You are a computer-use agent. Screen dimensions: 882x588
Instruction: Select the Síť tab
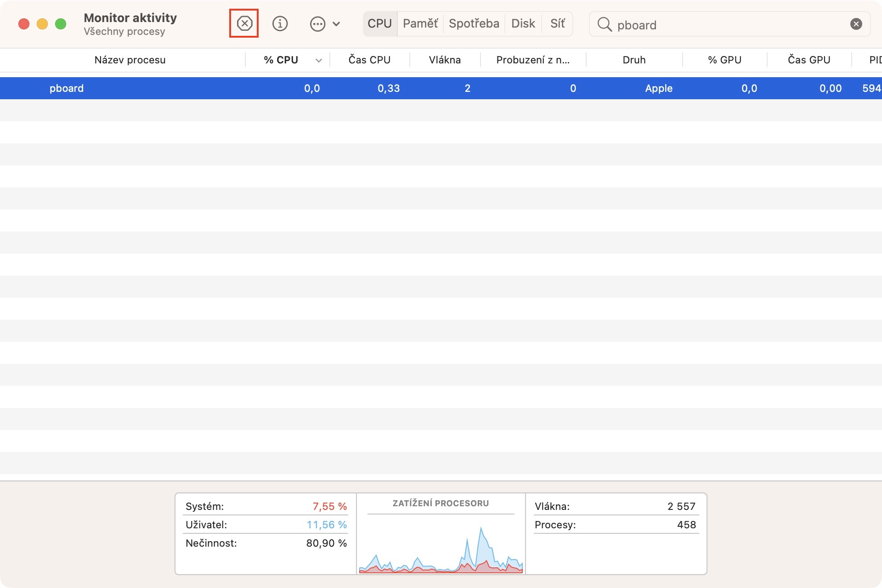pyautogui.click(x=557, y=23)
